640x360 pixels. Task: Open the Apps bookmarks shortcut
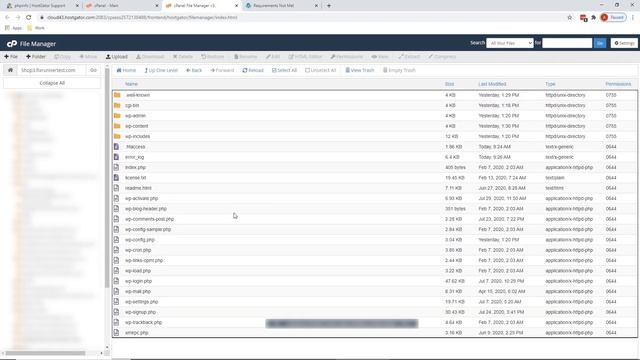tap(13, 28)
